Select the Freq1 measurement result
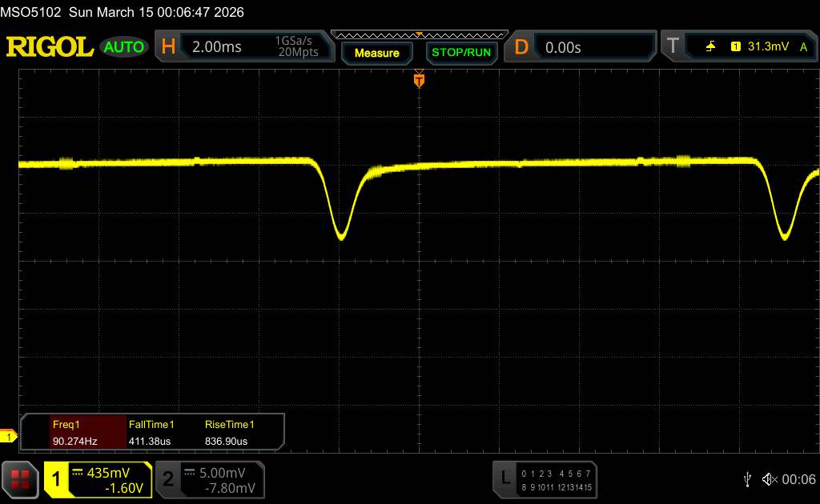Screen dimensions: 820x504 coord(73,432)
